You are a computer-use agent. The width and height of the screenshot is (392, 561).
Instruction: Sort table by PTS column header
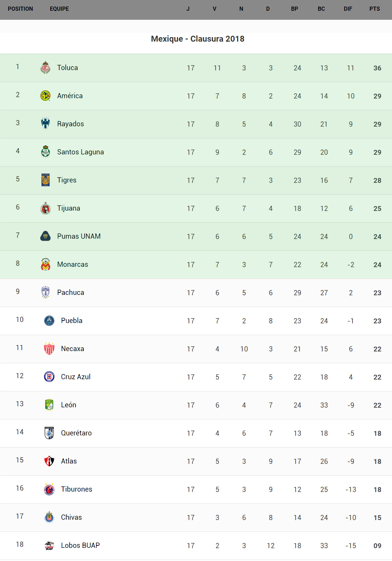pos(375,9)
